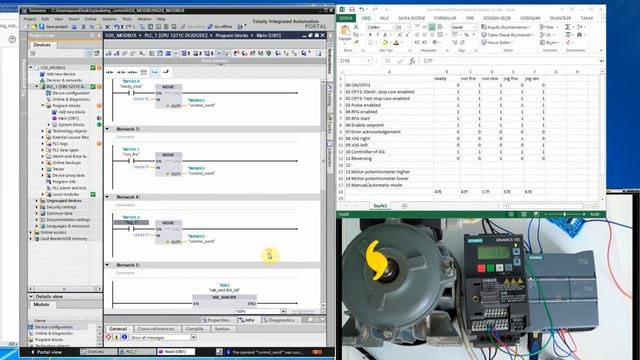
Task: Open the Options menu in TIA Portal
Action: click(109, 19)
